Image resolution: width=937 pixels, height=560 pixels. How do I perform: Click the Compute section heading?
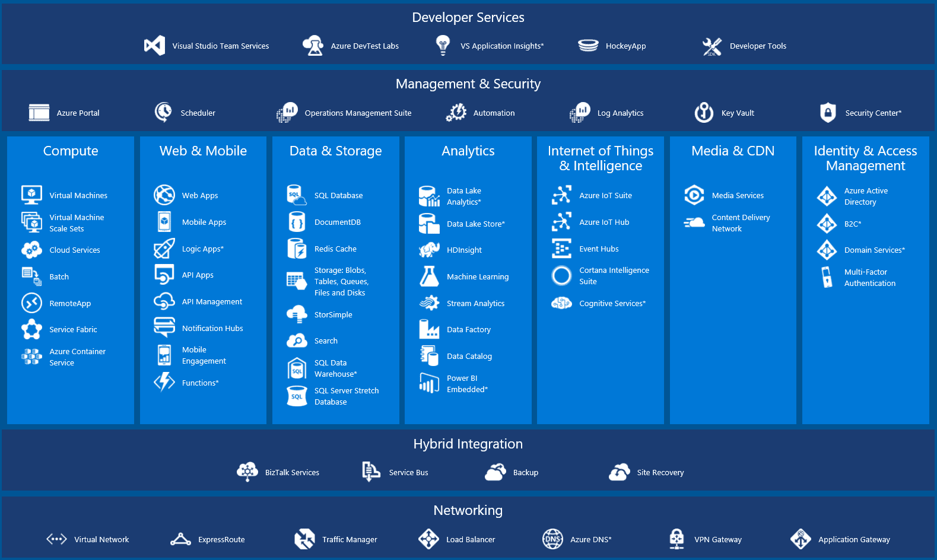71,151
